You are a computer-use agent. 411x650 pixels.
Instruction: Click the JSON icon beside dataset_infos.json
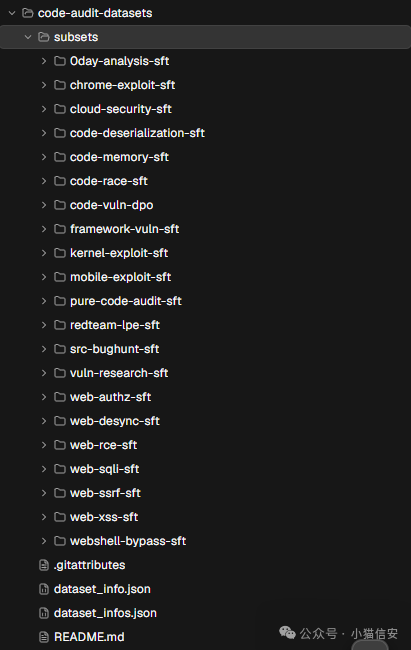point(44,613)
